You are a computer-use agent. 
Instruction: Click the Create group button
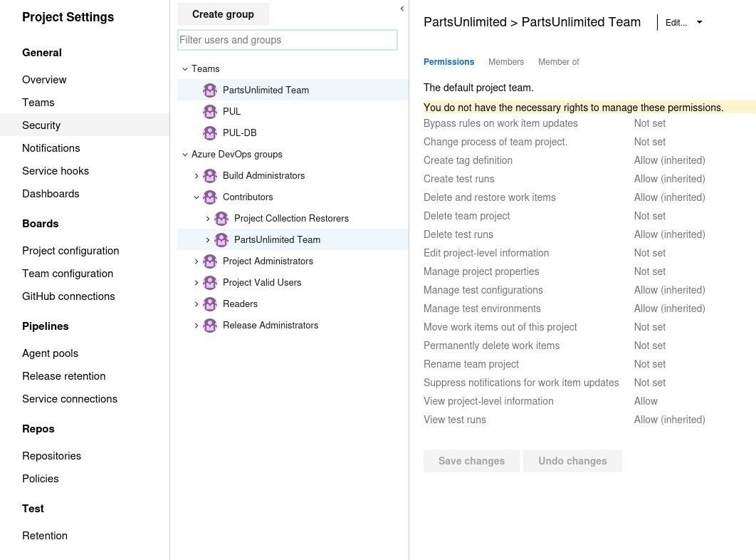[224, 14]
